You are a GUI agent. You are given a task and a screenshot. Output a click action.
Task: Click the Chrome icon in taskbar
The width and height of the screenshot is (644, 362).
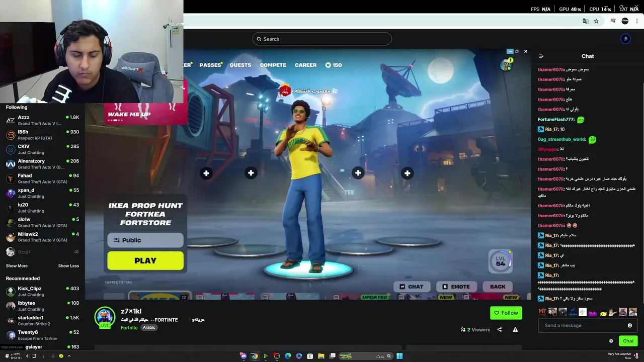(255, 356)
